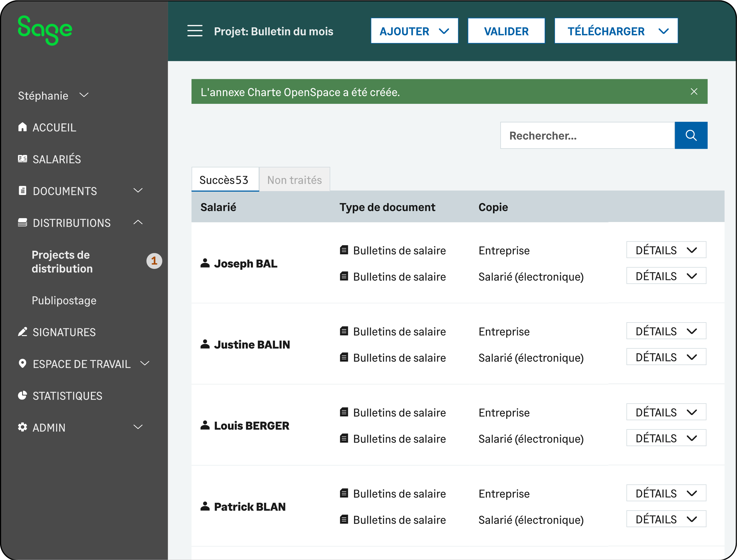Click the Signatures pen icon
This screenshot has height=560, width=737.
pyautogui.click(x=22, y=332)
